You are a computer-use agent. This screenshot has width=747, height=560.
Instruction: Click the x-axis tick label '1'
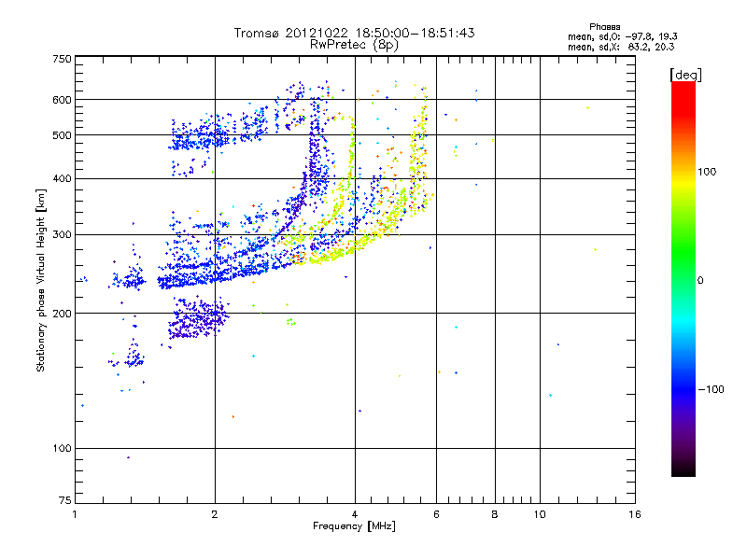click(75, 514)
